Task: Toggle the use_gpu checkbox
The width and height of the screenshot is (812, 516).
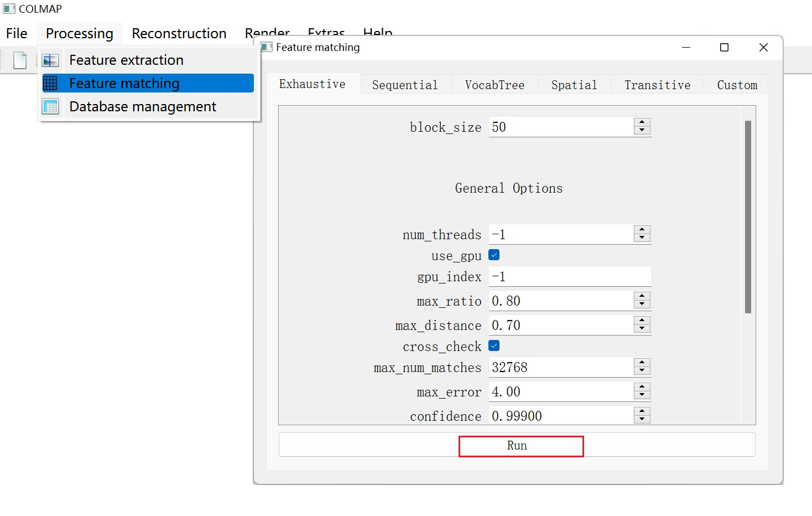Action: click(x=495, y=255)
